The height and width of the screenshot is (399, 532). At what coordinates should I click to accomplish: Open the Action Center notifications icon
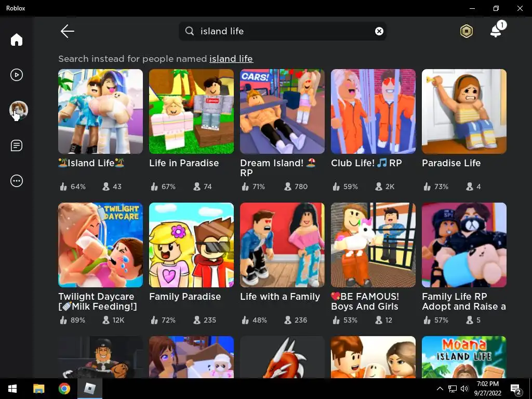[516, 389]
